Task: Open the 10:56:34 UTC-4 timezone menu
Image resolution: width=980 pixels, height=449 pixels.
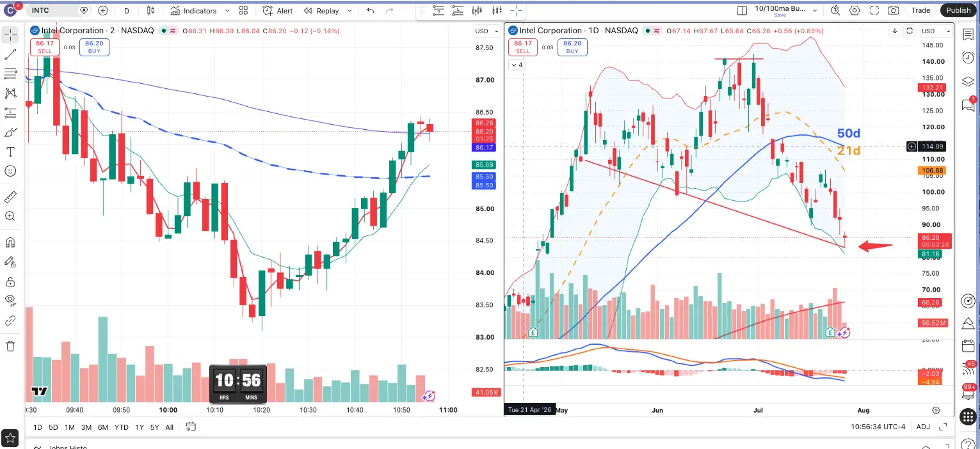Action: click(x=878, y=427)
